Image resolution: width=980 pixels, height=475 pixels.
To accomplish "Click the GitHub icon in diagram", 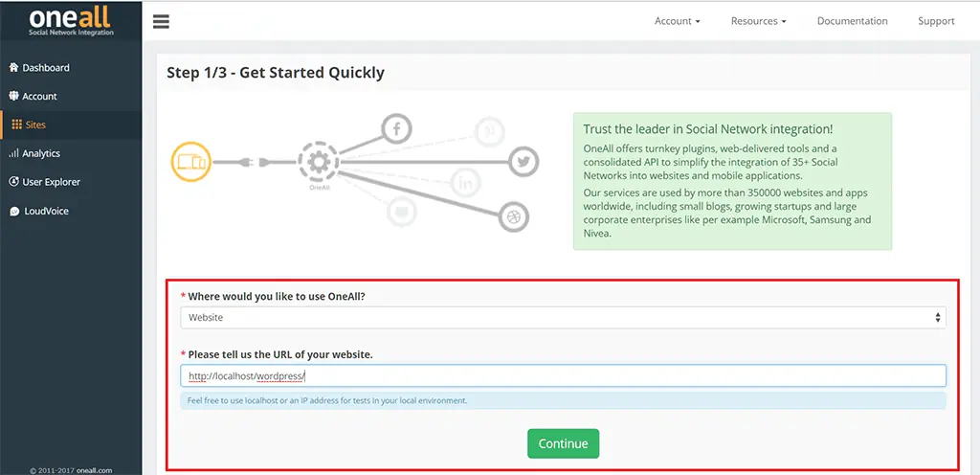I will point(401,212).
